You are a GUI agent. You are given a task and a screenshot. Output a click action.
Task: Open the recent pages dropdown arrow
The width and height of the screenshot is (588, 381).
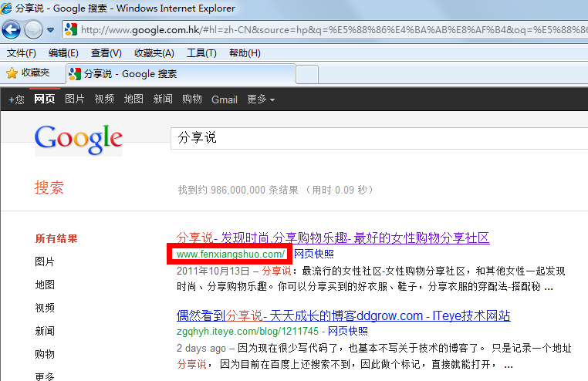[51, 30]
